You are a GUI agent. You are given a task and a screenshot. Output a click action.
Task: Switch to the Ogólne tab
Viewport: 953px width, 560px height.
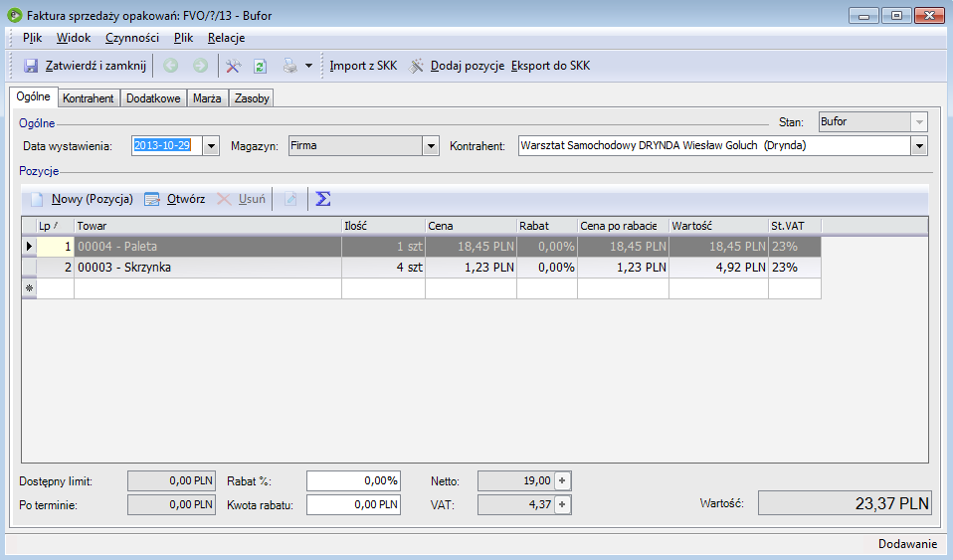[x=34, y=96]
